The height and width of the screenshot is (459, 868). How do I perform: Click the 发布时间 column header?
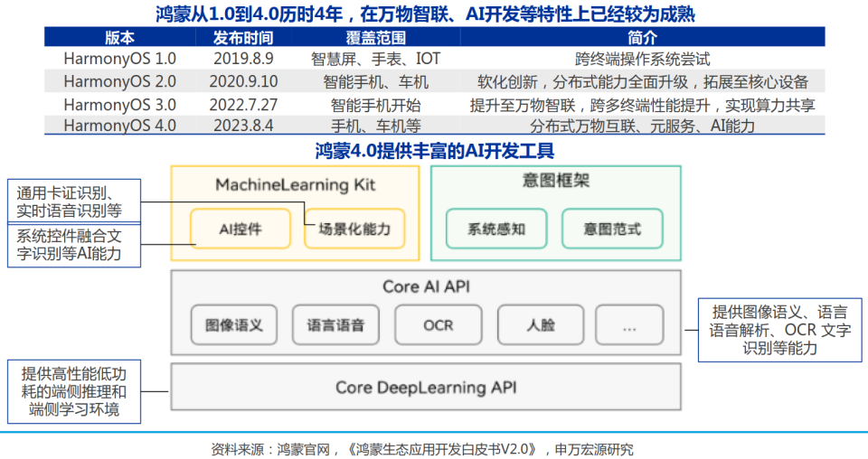click(243, 38)
